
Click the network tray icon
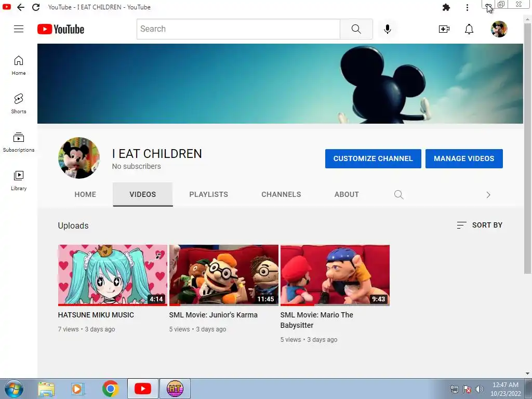pos(454,389)
